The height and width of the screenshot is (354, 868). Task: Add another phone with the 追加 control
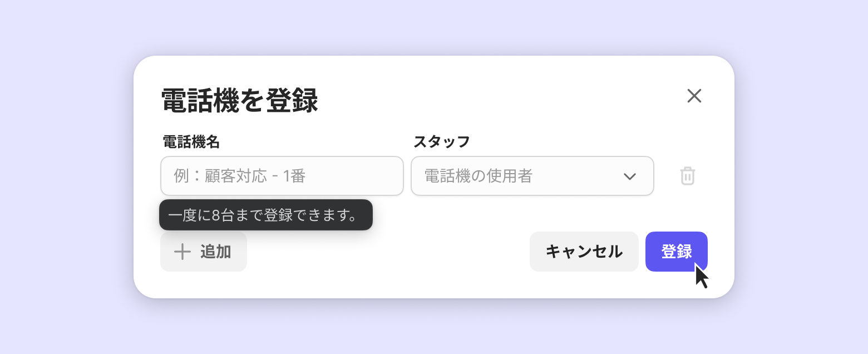point(204,252)
